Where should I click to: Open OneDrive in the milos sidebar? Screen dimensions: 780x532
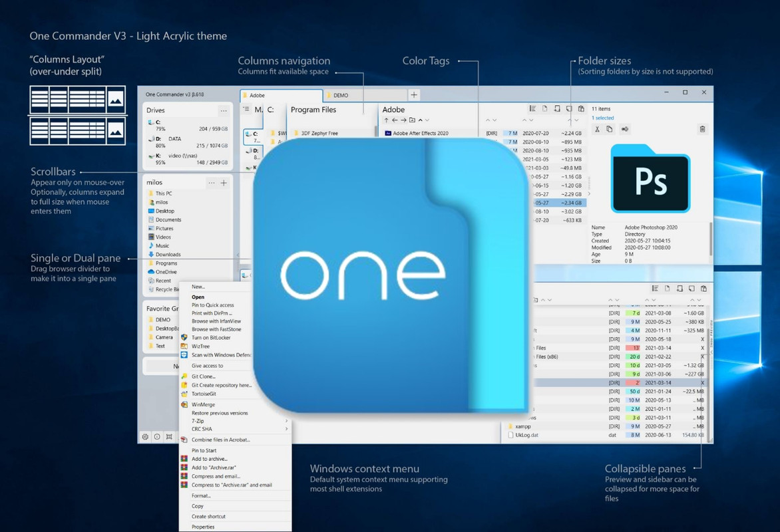(x=162, y=272)
